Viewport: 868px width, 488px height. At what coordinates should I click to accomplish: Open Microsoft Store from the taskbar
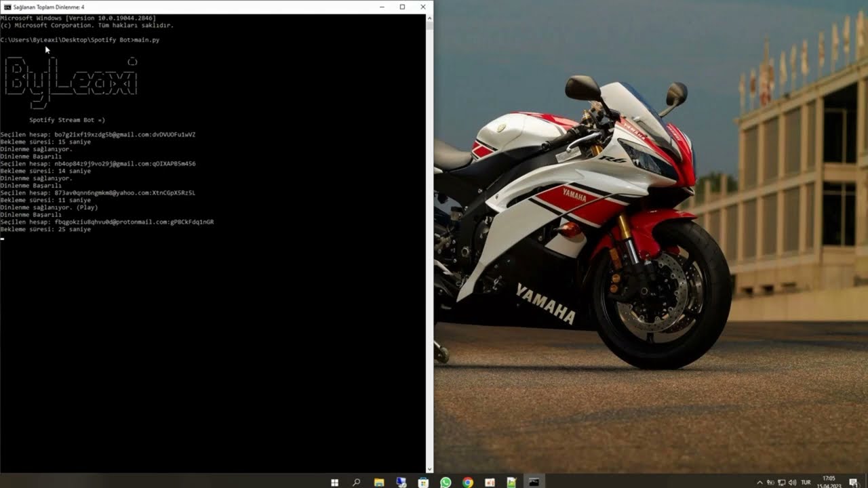[x=423, y=483]
